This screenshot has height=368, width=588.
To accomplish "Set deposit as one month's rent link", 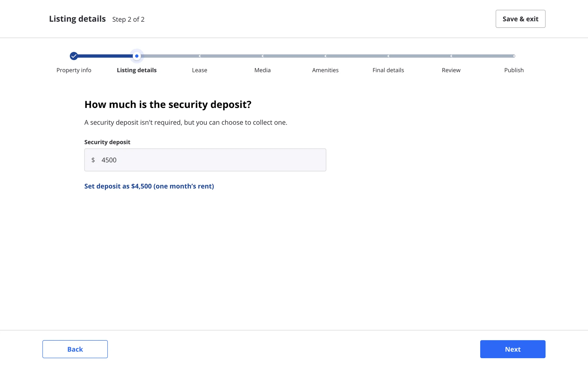I will click(x=149, y=186).
